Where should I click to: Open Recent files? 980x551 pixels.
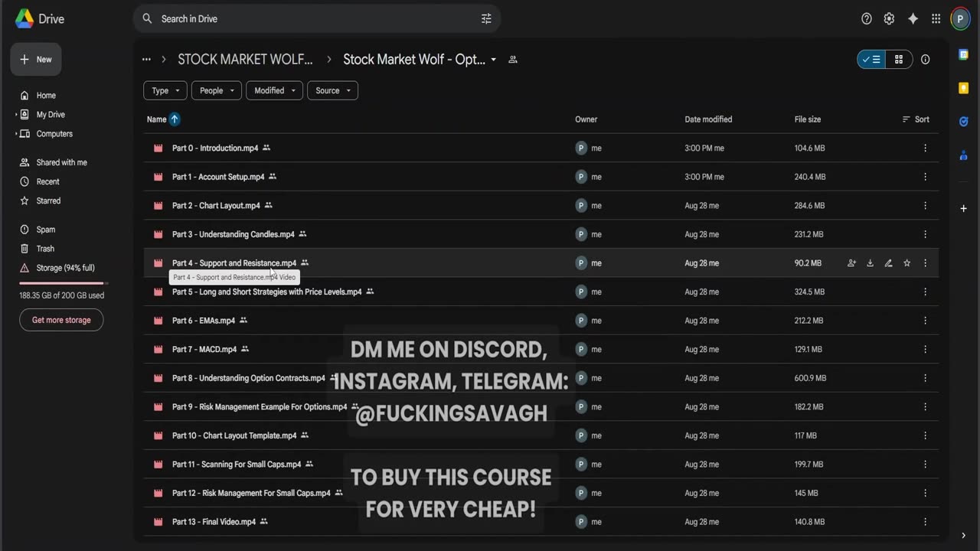pyautogui.click(x=47, y=181)
